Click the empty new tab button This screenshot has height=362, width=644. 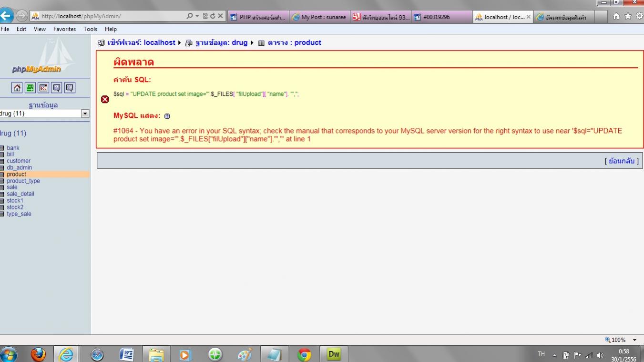tap(601, 17)
